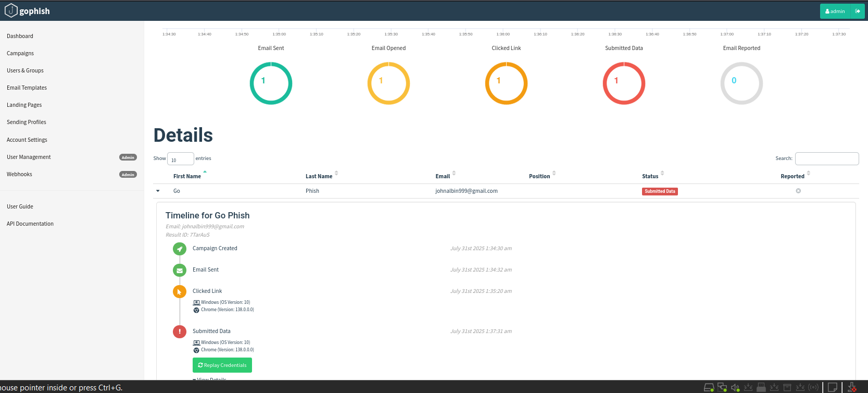Click the Reported column sort arrows
The width and height of the screenshot is (868, 393).
pyautogui.click(x=809, y=173)
